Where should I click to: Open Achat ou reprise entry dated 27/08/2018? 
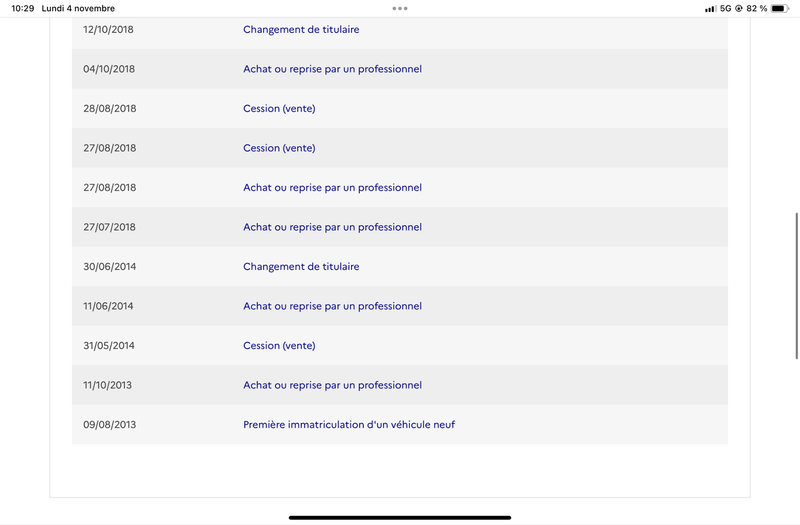tap(332, 188)
